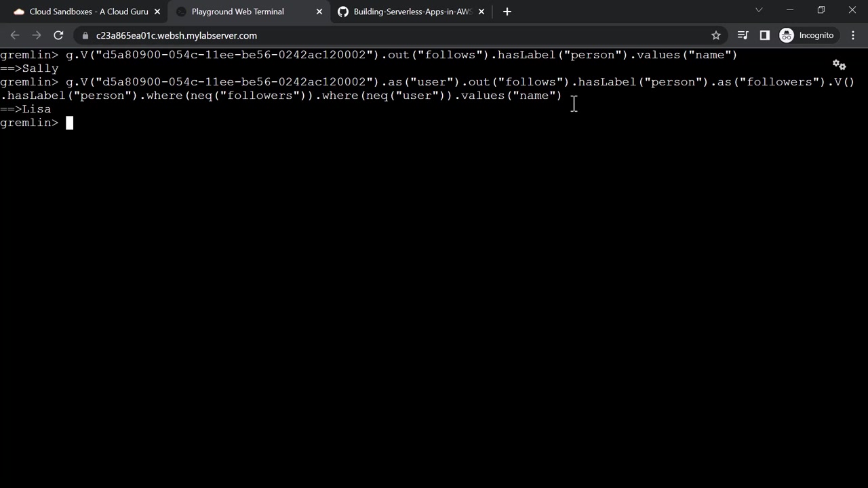Go back to the previous page

pos(15,35)
